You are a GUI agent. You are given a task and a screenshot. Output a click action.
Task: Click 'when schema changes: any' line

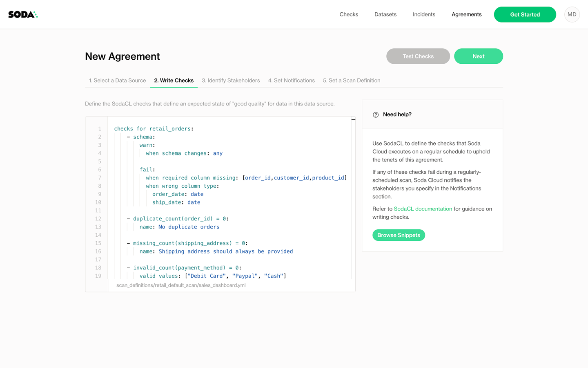coord(184,153)
